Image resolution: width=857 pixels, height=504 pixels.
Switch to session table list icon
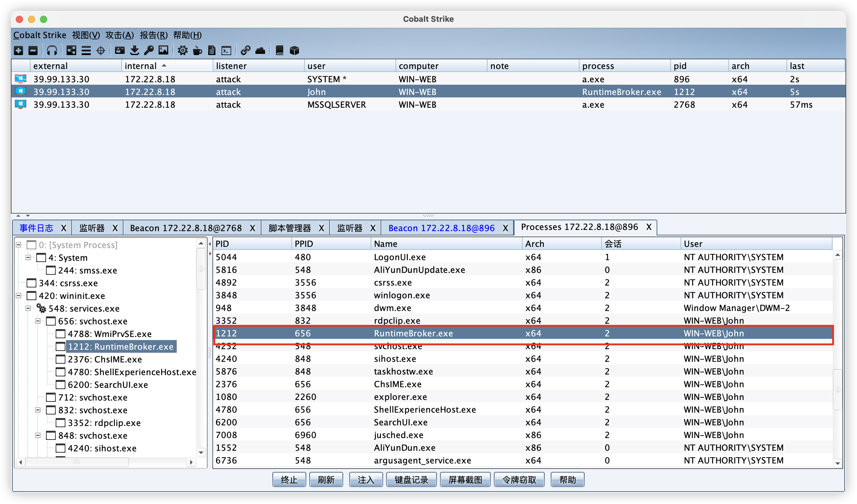tap(86, 51)
